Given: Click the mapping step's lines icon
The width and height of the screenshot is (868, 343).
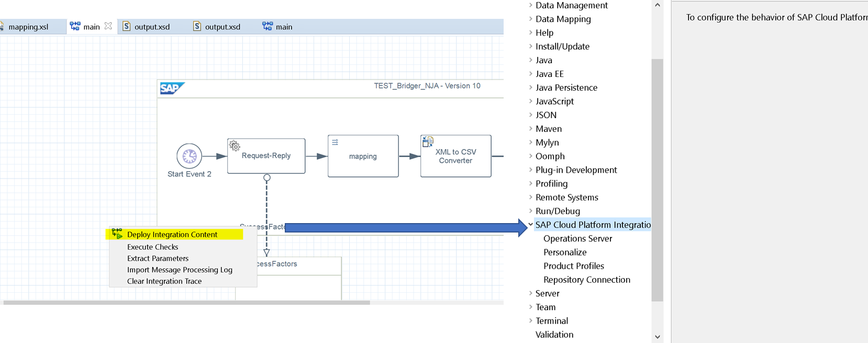Looking at the screenshot, I should pyautogui.click(x=335, y=142).
